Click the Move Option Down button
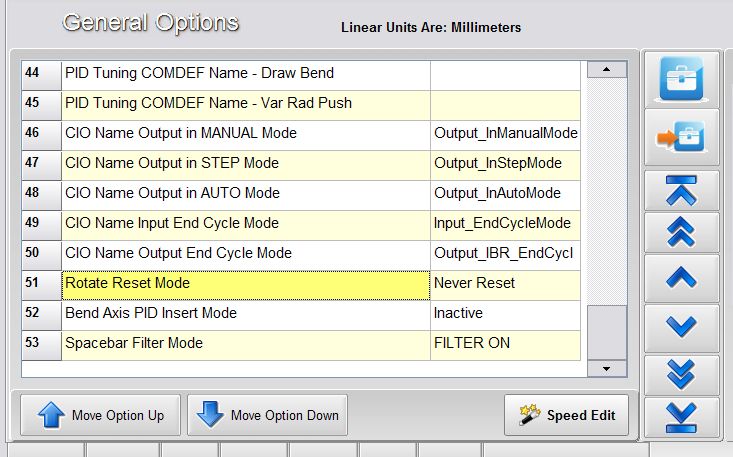The height and width of the screenshot is (457, 733). click(267, 415)
